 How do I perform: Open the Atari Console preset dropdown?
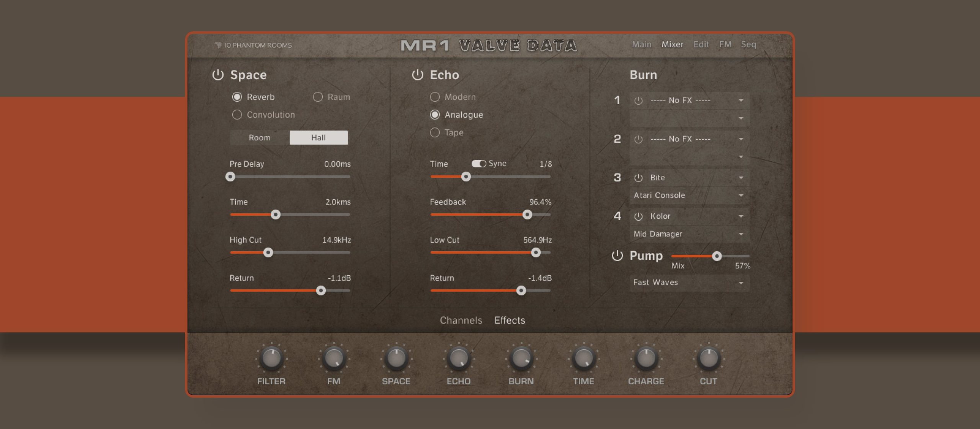689,195
